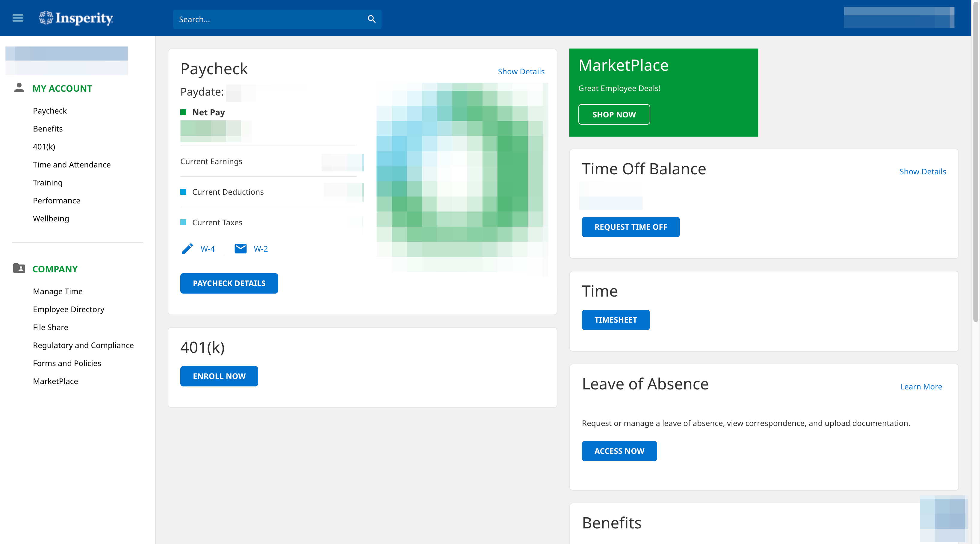Show Details for Time Off Balance
Image resolution: width=980 pixels, height=544 pixels.
pos(922,172)
